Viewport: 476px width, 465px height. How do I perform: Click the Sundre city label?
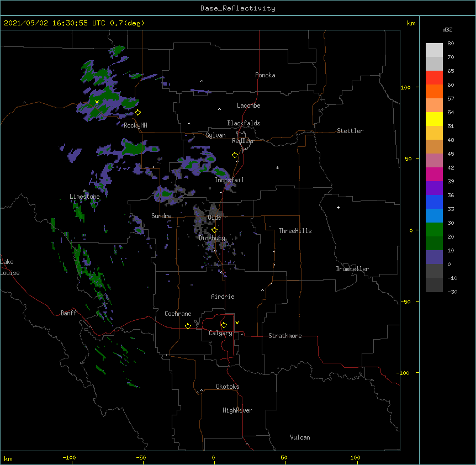coord(161,216)
